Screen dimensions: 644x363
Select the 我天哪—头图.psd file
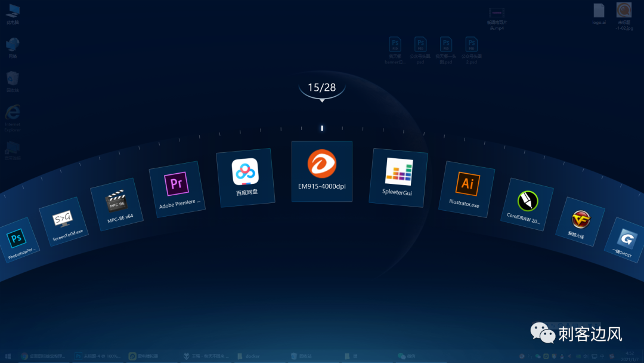pyautogui.click(x=445, y=51)
